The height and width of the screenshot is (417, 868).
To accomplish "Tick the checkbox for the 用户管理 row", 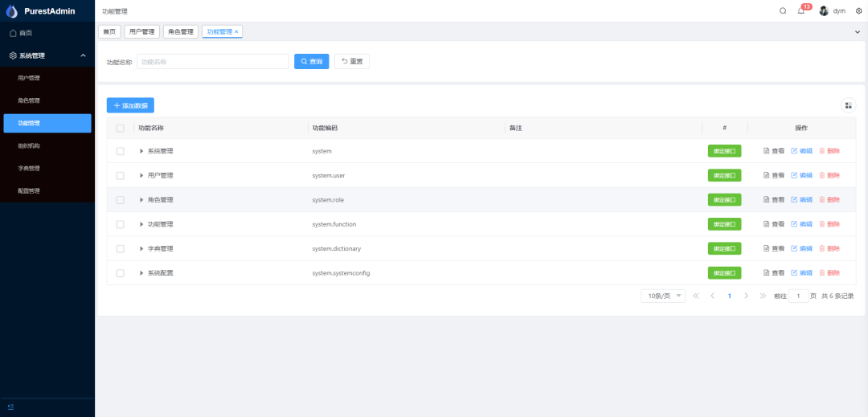I will pyautogui.click(x=121, y=175).
